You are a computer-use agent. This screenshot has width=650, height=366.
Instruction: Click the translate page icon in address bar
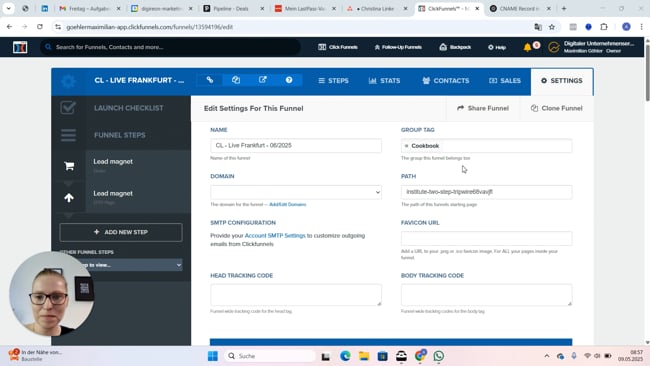(538, 27)
